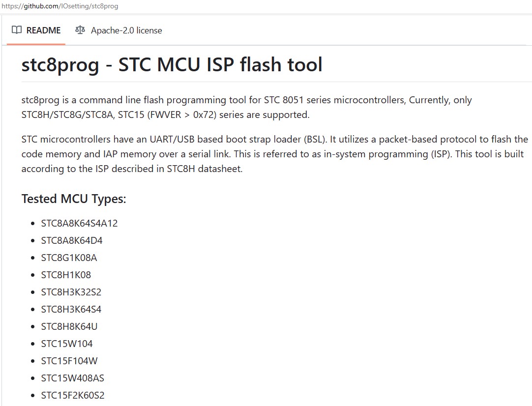Select the STC8A8K64D4 list entry
532x406 pixels.
pyautogui.click(x=72, y=240)
